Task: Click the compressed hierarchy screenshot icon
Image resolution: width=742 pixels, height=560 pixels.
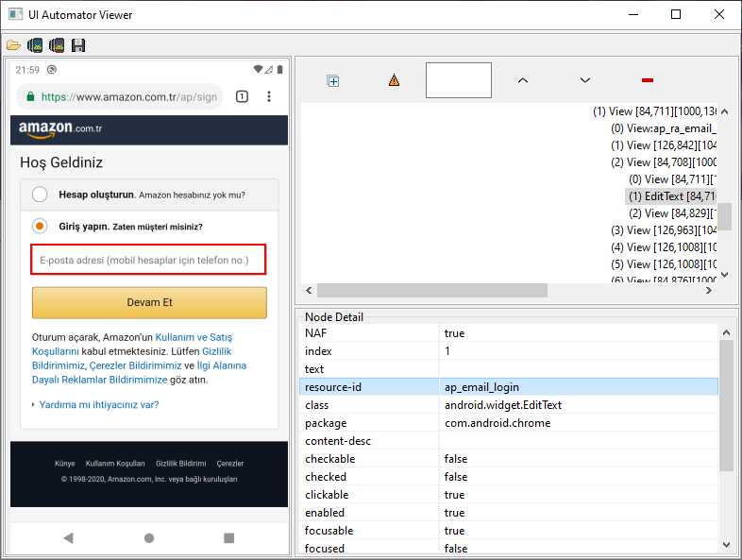Action: pyautogui.click(x=57, y=45)
